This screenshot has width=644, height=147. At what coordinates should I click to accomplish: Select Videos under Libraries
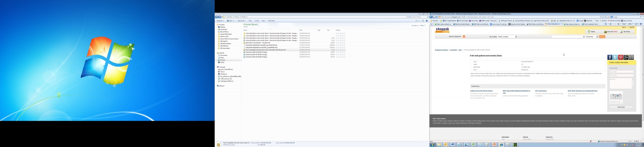tap(222, 62)
